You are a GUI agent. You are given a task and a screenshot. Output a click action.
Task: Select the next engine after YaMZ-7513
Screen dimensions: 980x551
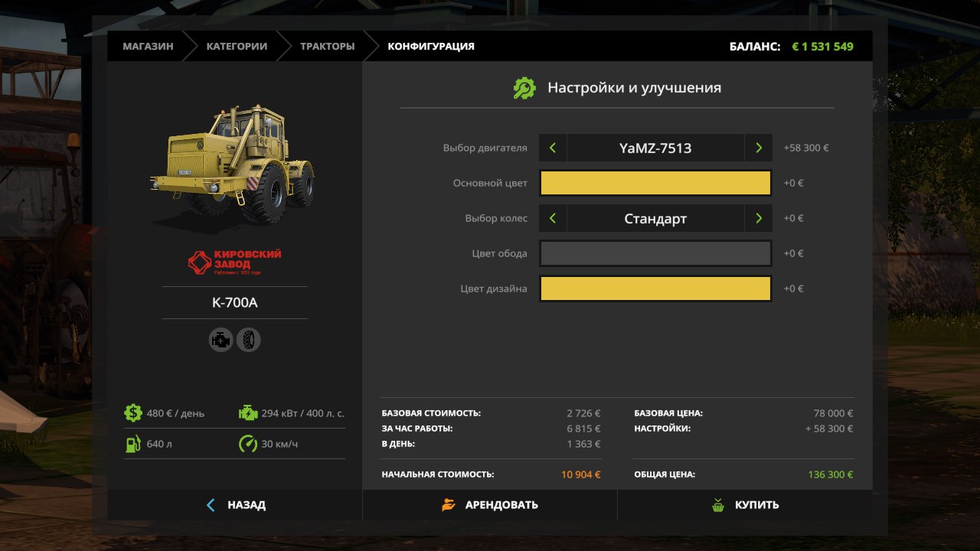[758, 148]
